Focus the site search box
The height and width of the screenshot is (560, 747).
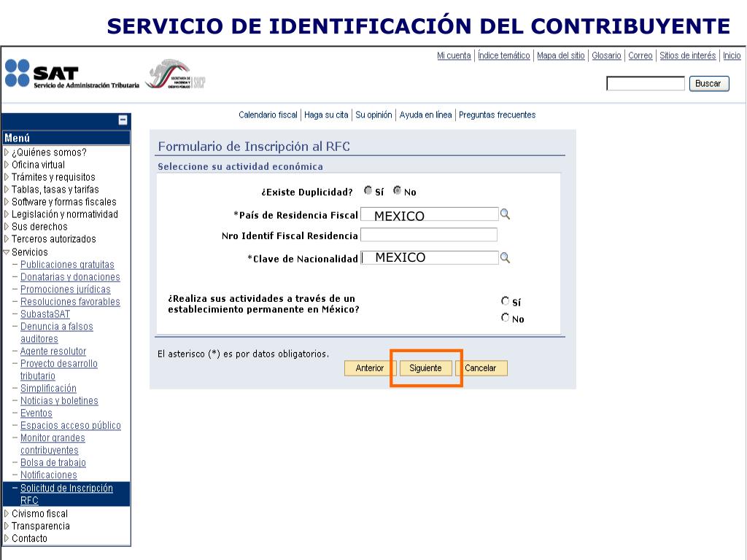[646, 83]
